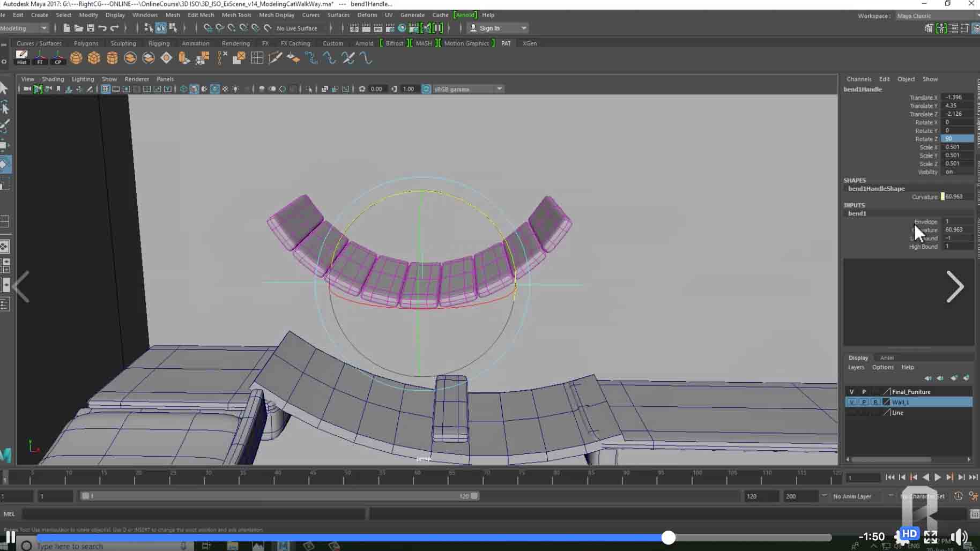Toggle the P playback box of Final_Funiture layer
This screenshot has width=980, height=551.
[x=864, y=392]
